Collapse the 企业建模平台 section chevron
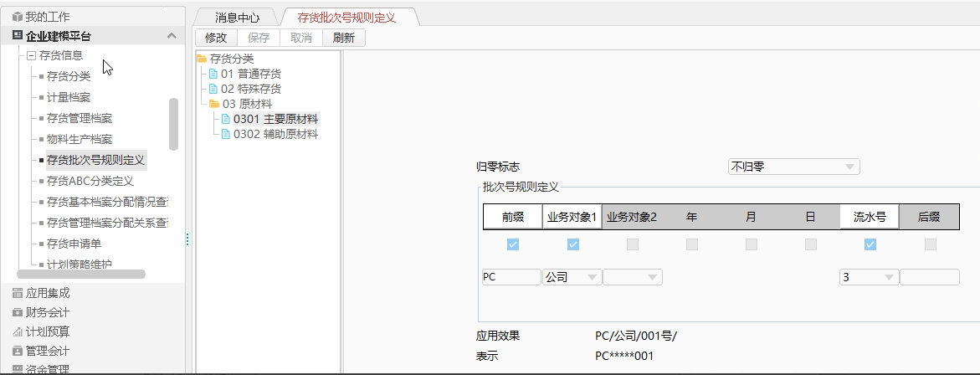980x375 pixels. (x=172, y=36)
